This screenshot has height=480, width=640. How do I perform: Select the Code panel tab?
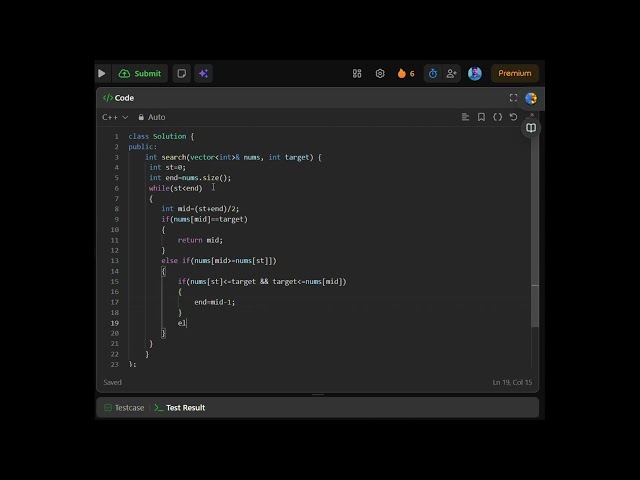point(118,98)
